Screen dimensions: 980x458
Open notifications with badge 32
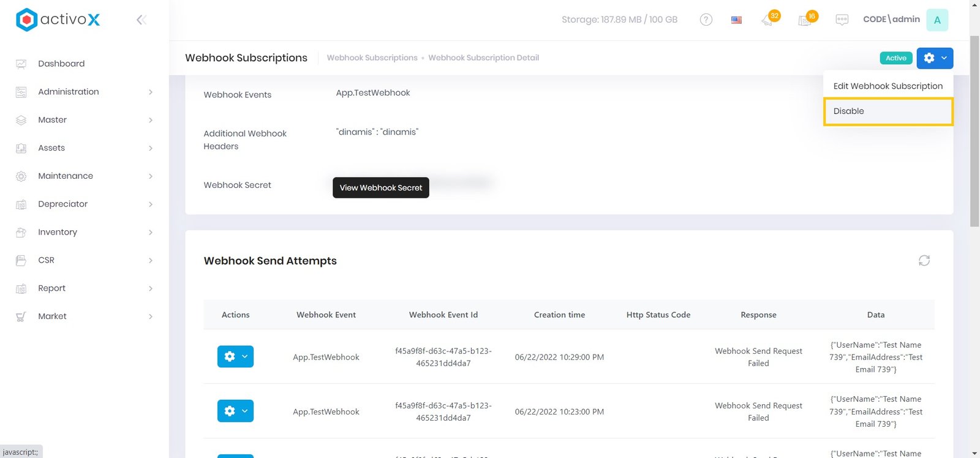(768, 20)
